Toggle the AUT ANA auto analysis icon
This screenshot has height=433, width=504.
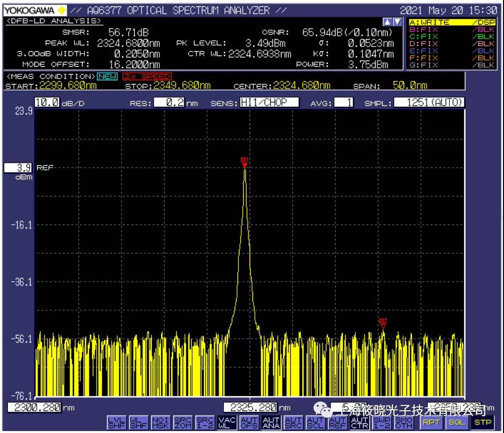coord(271,423)
